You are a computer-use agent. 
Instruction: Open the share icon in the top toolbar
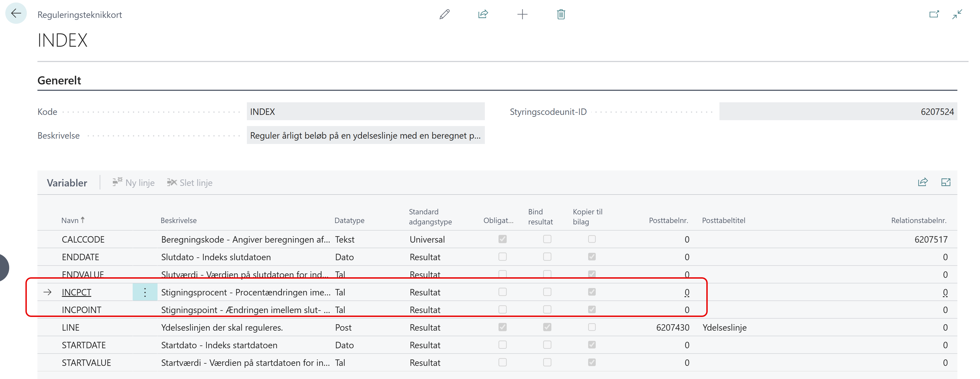[483, 15]
